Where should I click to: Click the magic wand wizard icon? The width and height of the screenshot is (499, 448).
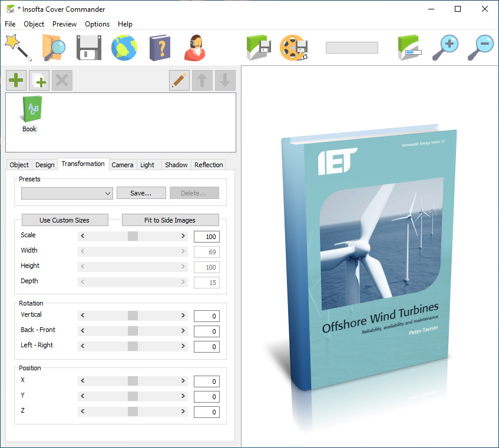click(x=18, y=47)
